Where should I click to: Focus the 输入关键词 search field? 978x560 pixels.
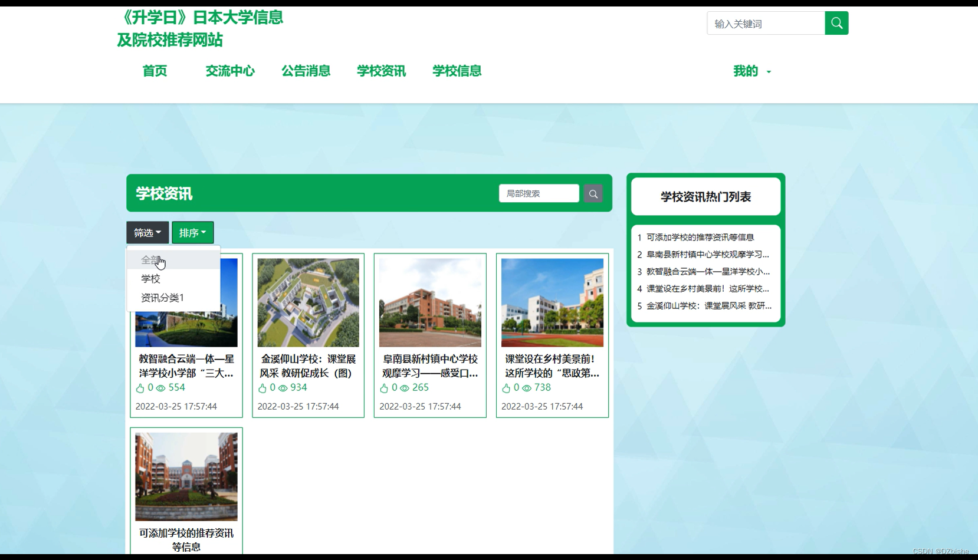[x=766, y=23]
